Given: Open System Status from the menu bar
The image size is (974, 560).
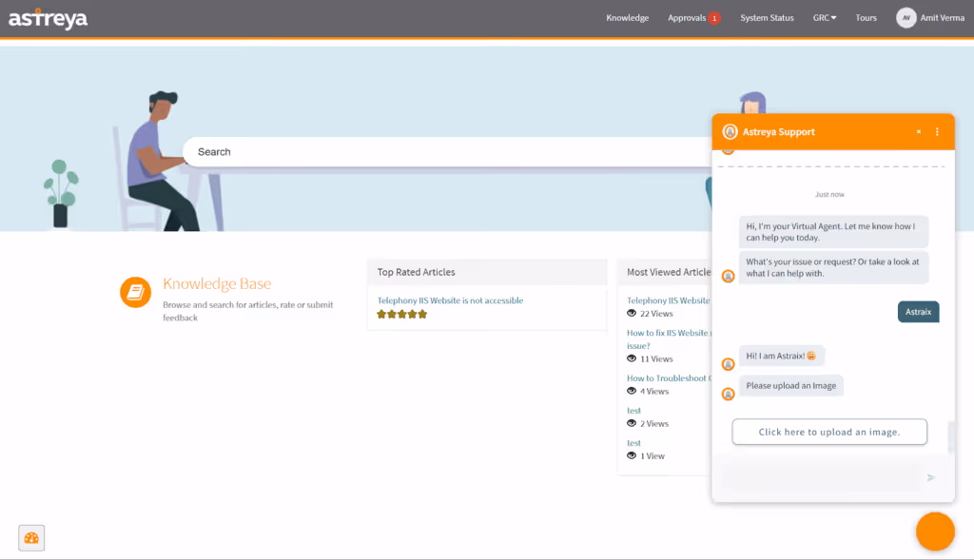Looking at the screenshot, I should point(767,17).
